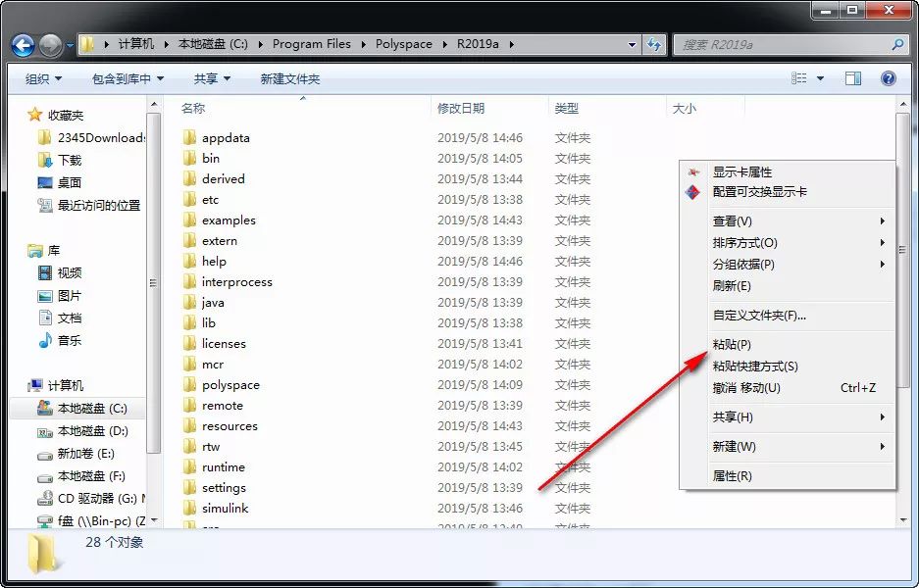Click 本地磁盘 (C:) in the breadcrumb
The height and width of the screenshot is (588, 919).
point(213,44)
